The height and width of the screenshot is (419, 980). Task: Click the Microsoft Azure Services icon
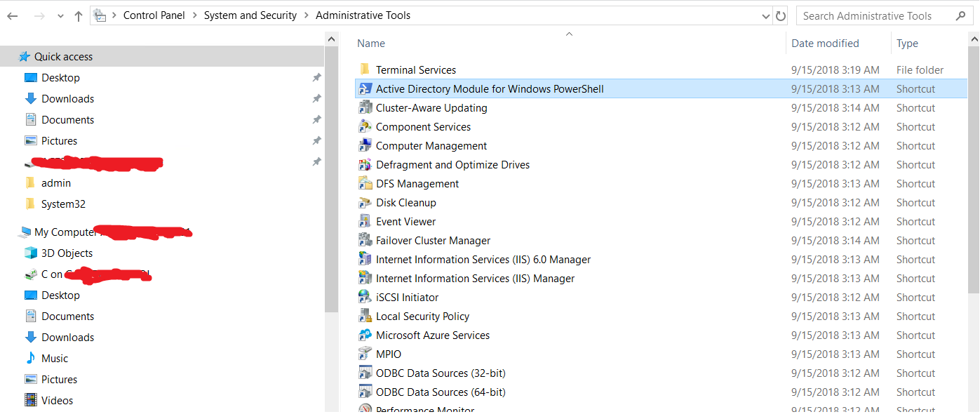(365, 335)
